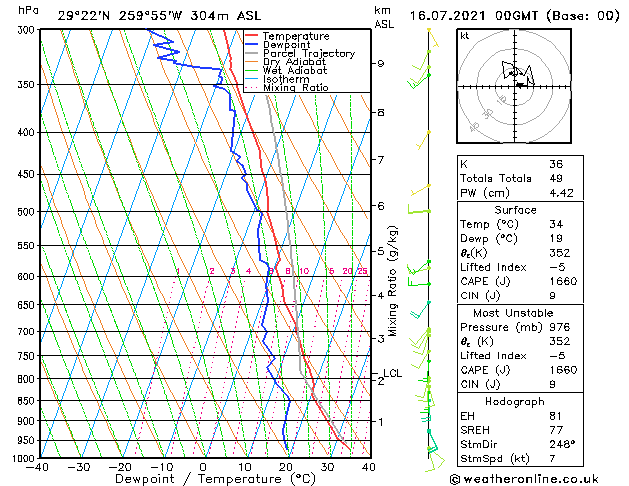Click the 'Mixing Ratio' legend entry

(296, 87)
